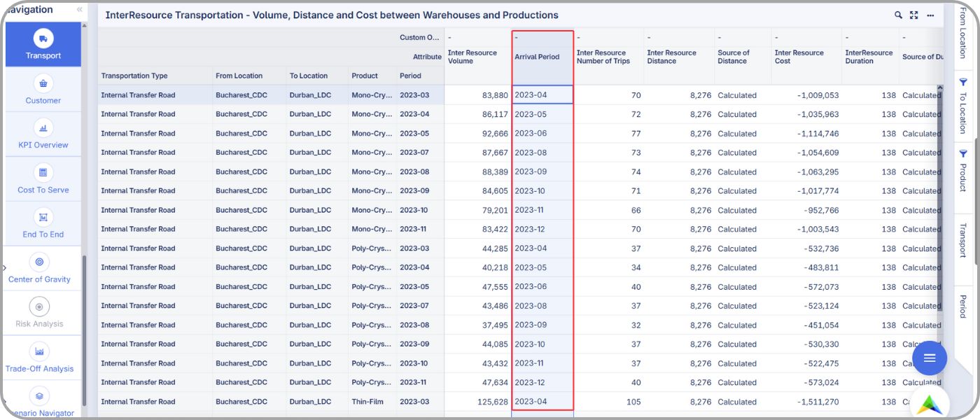Open the End To End icon
The height and width of the screenshot is (420, 980).
[x=43, y=218]
